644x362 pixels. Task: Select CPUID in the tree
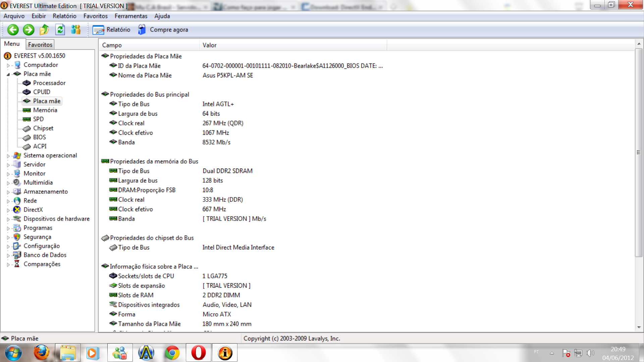[x=42, y=92]
